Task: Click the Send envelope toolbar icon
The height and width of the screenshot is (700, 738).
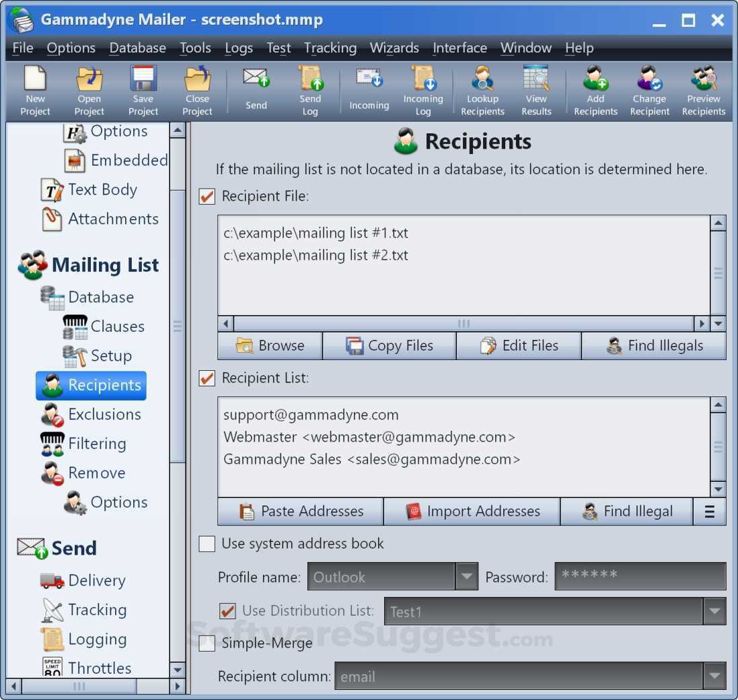Action: pyautogui.click(x=256, y=90)
